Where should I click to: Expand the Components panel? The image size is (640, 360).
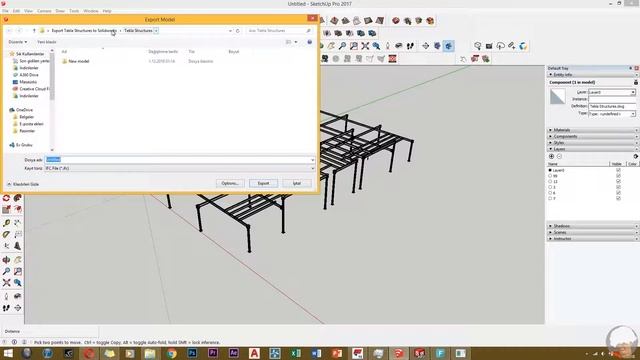(593, 136)
